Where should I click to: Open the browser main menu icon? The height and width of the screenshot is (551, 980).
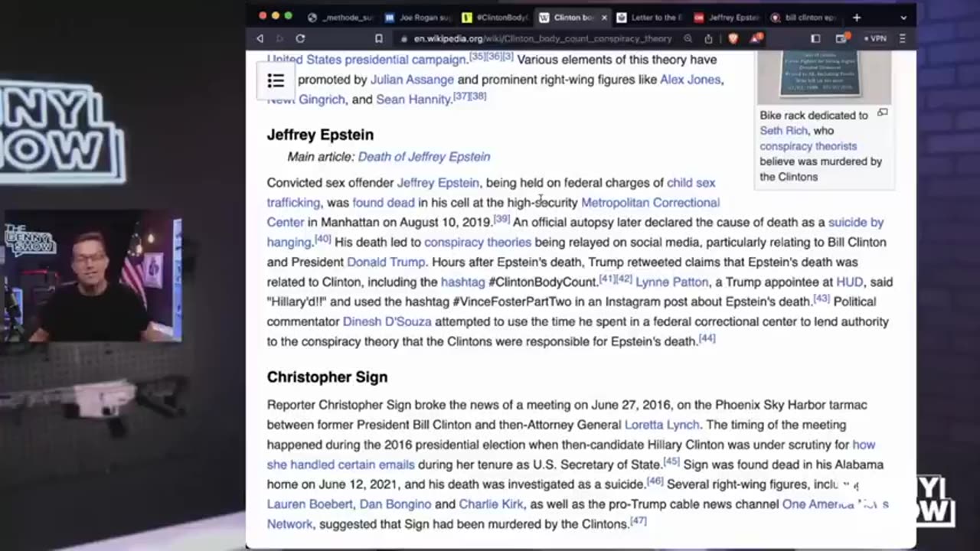pyautogui.click(x=902, y=38)
